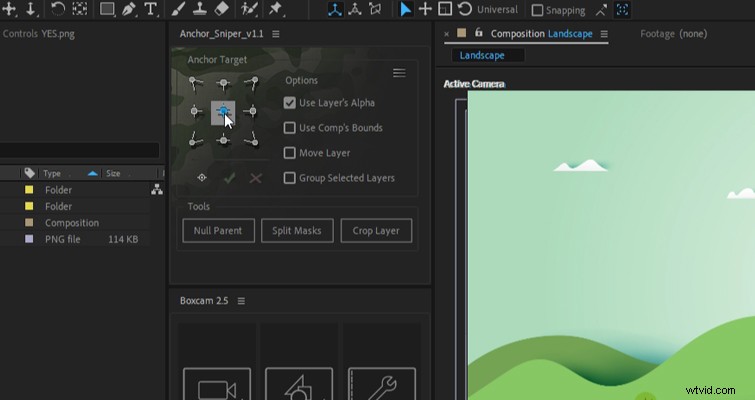Select the Pan Behind (Anchor Point) tool
This screenshot has width=755, height=400.
[x=9, y=9]
